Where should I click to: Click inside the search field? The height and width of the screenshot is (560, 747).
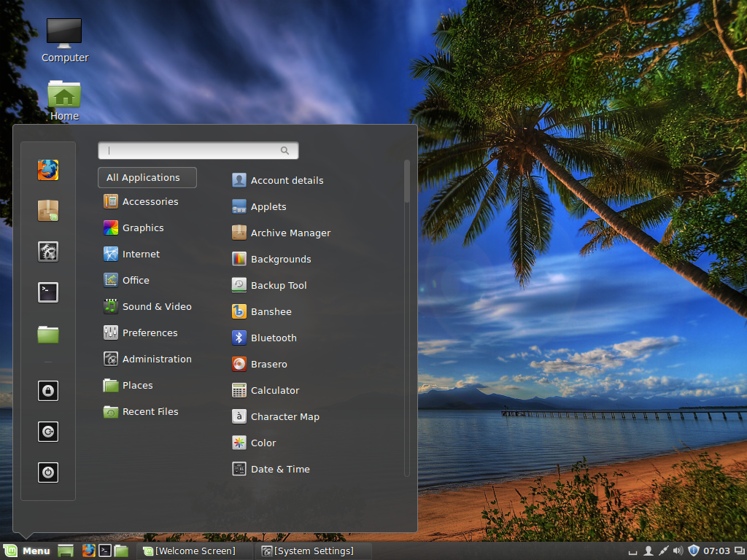coord(197,150)
